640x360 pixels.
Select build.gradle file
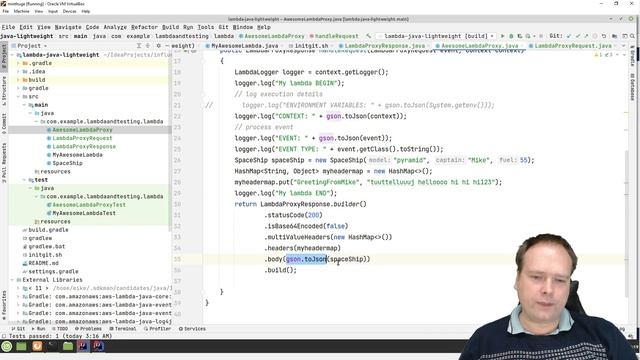[x=48, y=230]
